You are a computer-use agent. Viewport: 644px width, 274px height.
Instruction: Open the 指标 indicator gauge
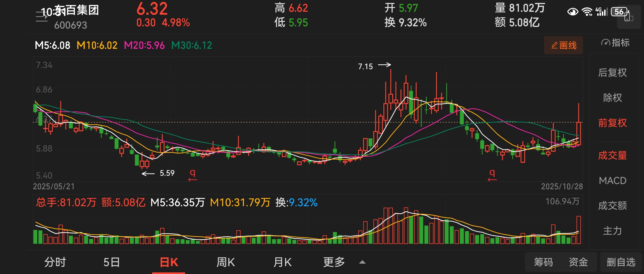click(x=615, y=43)
